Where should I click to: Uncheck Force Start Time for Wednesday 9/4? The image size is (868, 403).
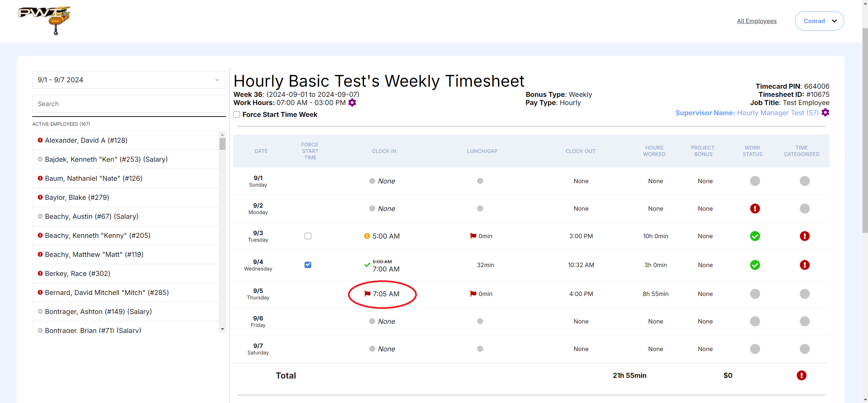(x=308, y=265)
